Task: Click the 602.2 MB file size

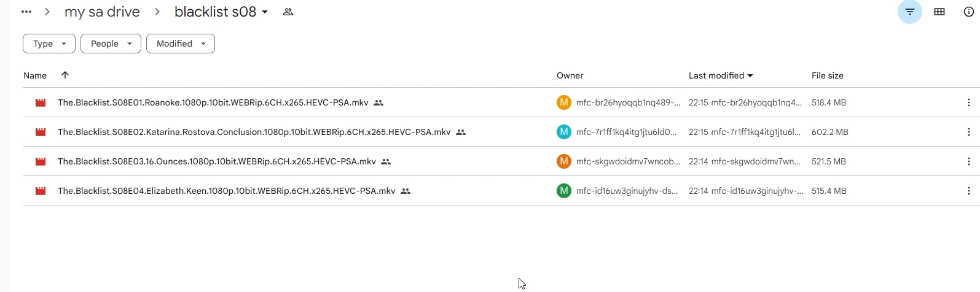Action: tap(830, 132)
